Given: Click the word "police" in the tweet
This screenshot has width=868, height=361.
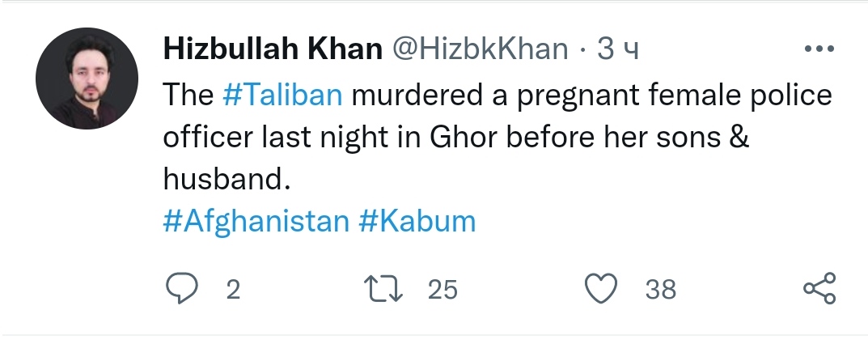Looking at the screenshot, I should (790, 96).
